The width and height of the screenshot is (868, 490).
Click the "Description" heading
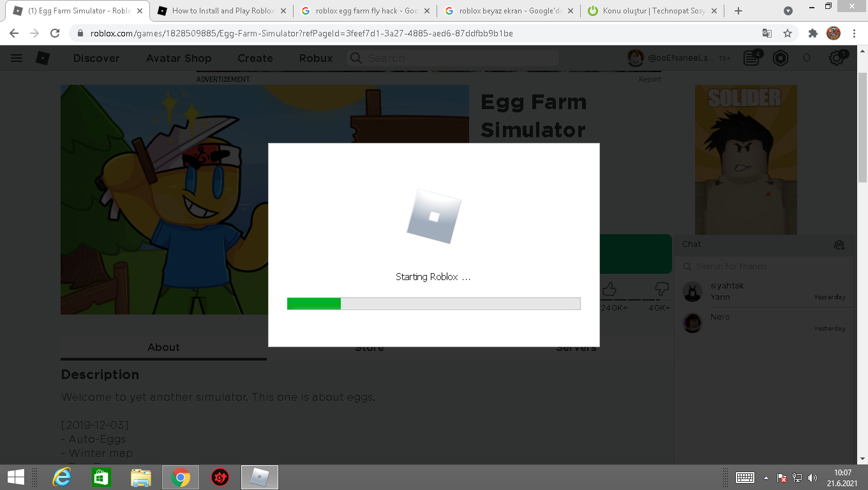coord(100,375)
